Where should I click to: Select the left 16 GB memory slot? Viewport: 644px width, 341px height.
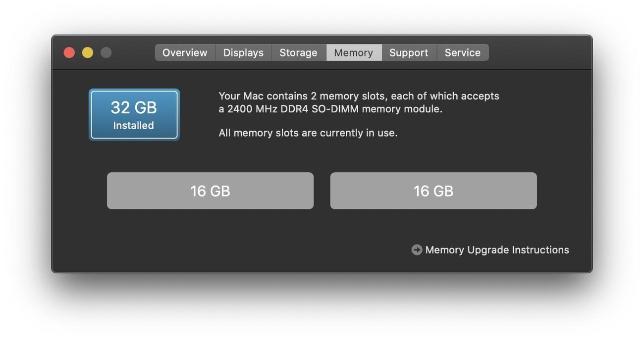point(210,191)
